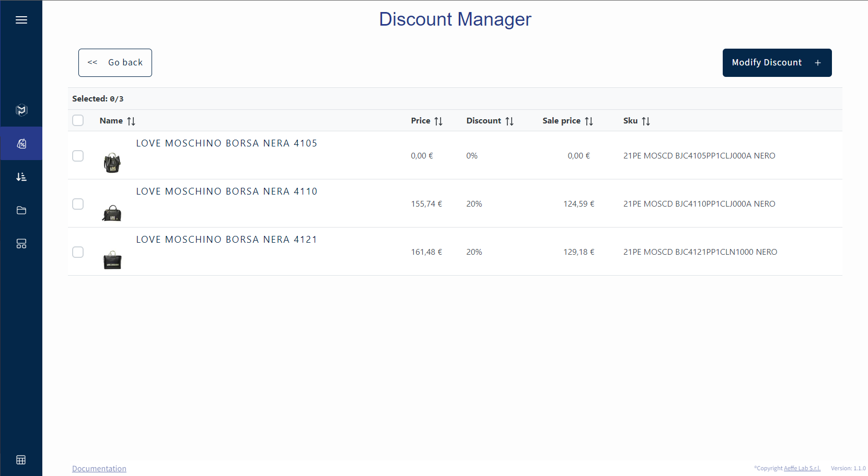Click the price 155,74 € cell
The image size is (868, 476).
tap(426, 204)
